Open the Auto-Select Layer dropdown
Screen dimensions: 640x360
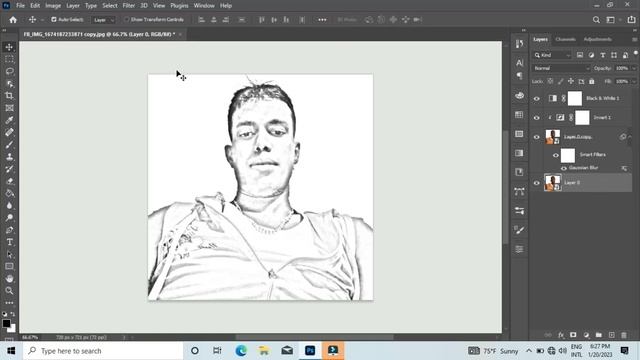[103, 20]
